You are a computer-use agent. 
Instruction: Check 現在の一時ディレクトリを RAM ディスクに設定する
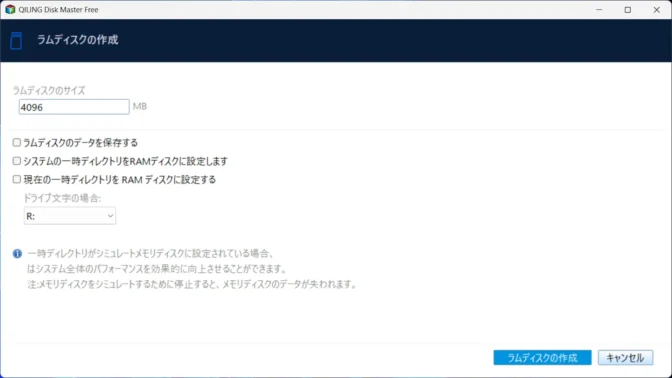[17, 179]
